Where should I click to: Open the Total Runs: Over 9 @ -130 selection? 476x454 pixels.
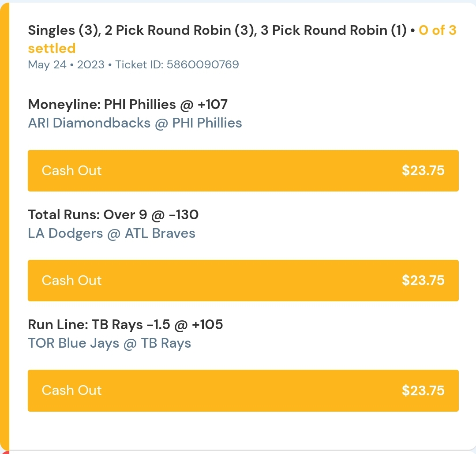[x=113, y=214]
